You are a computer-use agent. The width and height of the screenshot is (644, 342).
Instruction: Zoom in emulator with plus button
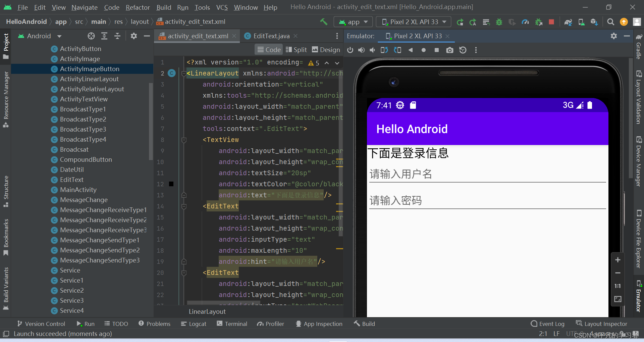point(618,260)
